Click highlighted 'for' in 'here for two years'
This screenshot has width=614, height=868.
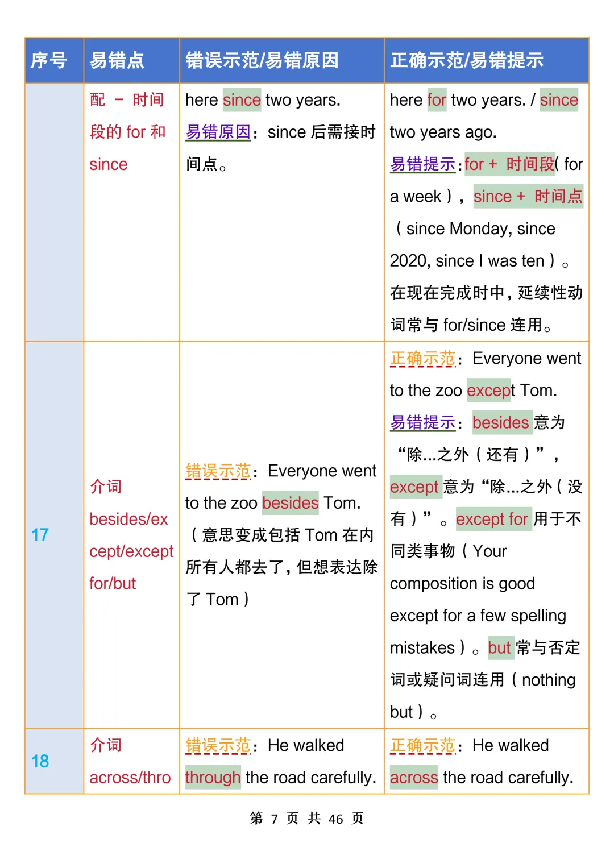[437, 100]
